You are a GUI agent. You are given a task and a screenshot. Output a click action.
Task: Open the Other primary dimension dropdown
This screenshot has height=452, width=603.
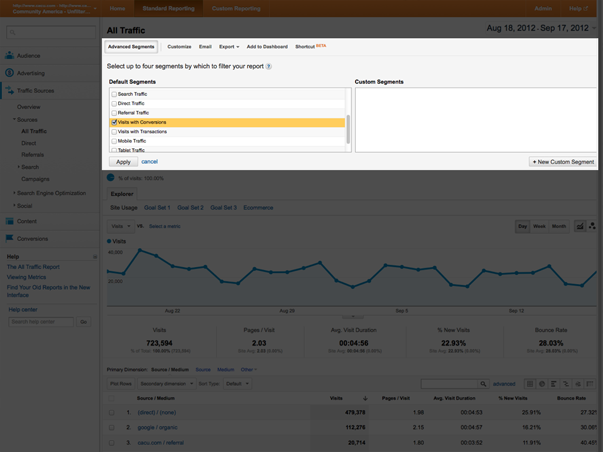(x=248, y=370)
